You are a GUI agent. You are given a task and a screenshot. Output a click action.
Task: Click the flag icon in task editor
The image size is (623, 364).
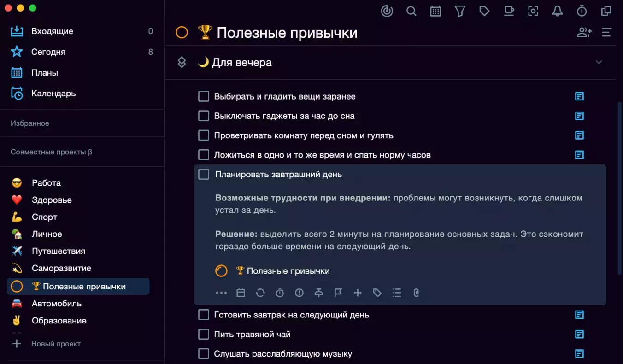pyautogui.click(x=338, y=293)
